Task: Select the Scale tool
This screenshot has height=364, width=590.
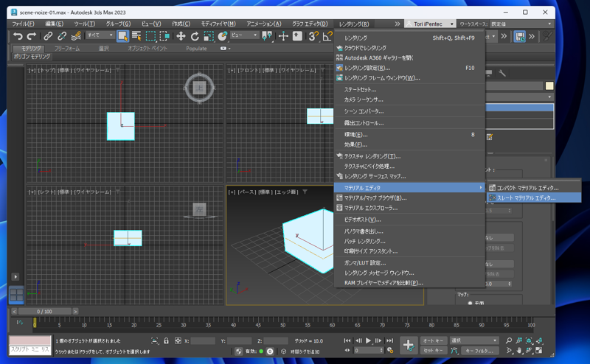Action: [x=209, y=36]
